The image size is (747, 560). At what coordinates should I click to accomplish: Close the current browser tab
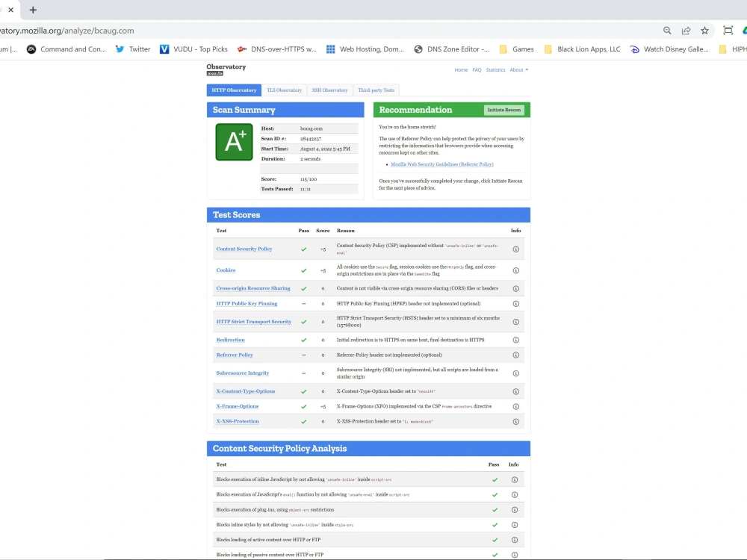click(x=11, y=10)
